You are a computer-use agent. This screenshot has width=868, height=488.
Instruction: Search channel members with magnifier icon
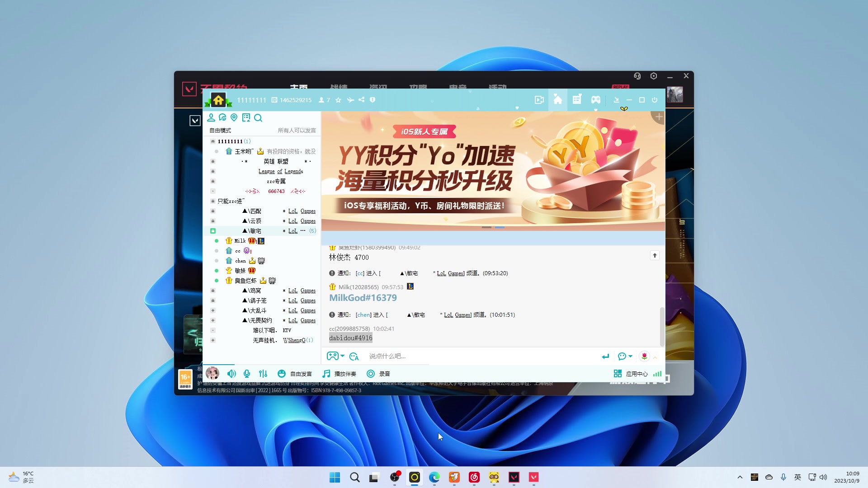(258, 117)
